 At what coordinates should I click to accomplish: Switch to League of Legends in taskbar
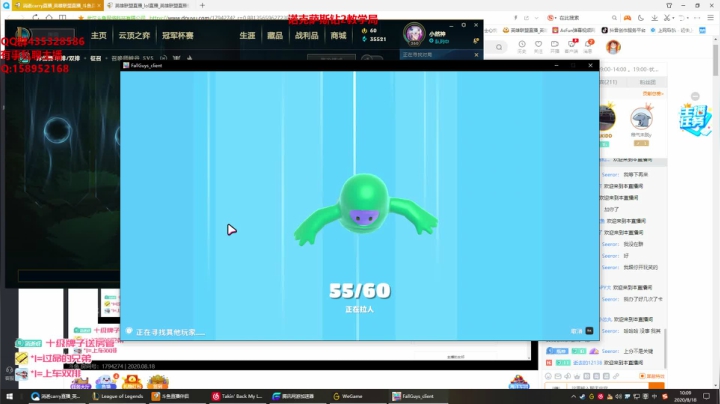[118, 396]
